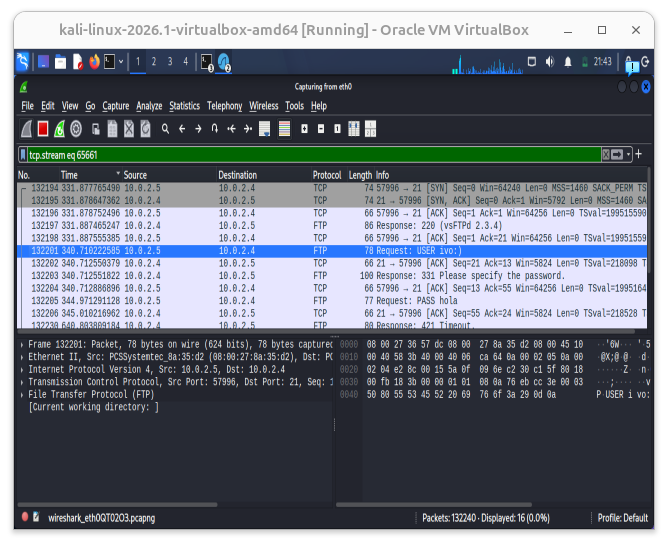Sort by Protocol column header
The width and height of the screenshot is (668, 546).
click(327, 175)
